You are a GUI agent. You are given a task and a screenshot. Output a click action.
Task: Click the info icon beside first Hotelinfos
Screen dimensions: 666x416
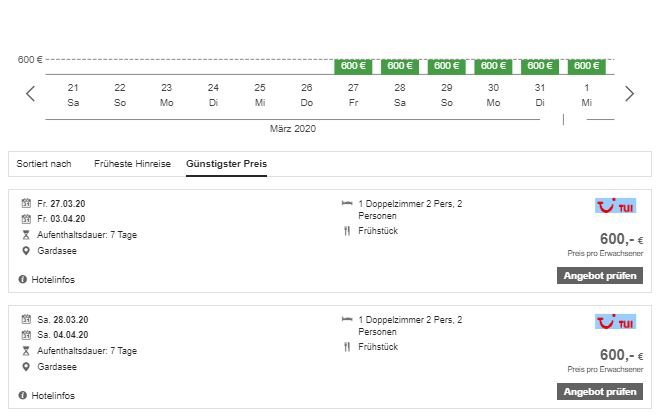click(x=23, y=280)
